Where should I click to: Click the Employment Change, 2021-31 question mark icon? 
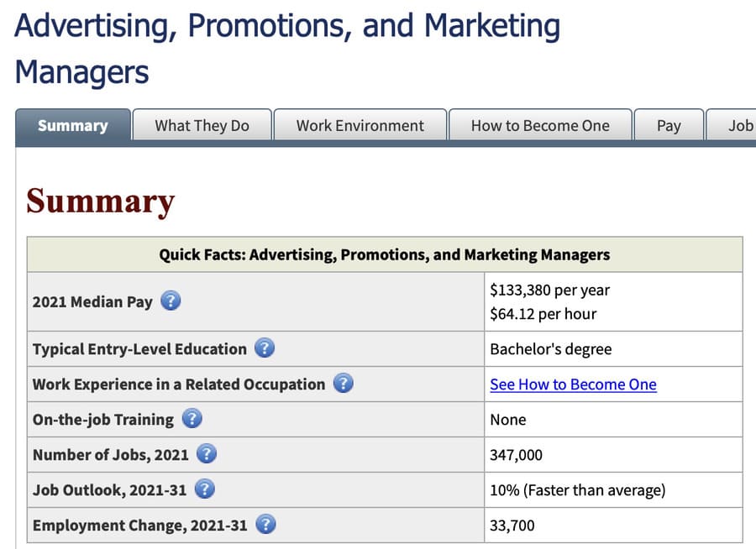[265, 525]
